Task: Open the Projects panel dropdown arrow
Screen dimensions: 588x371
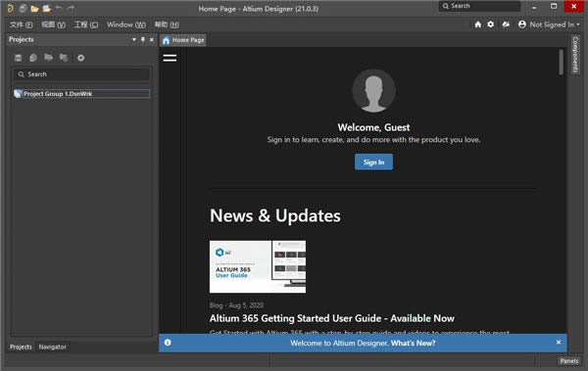Action: click(134, 39)
